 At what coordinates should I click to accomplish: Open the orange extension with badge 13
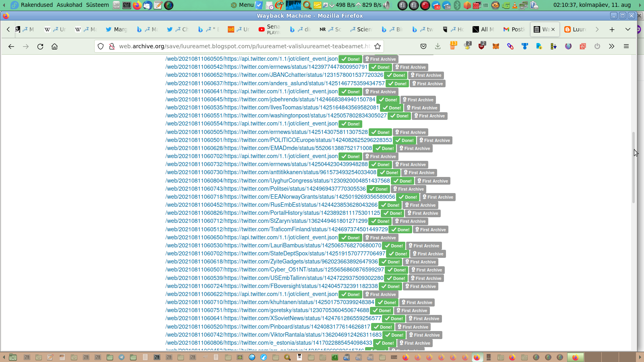pyautogui.click(x=453, y=46)
